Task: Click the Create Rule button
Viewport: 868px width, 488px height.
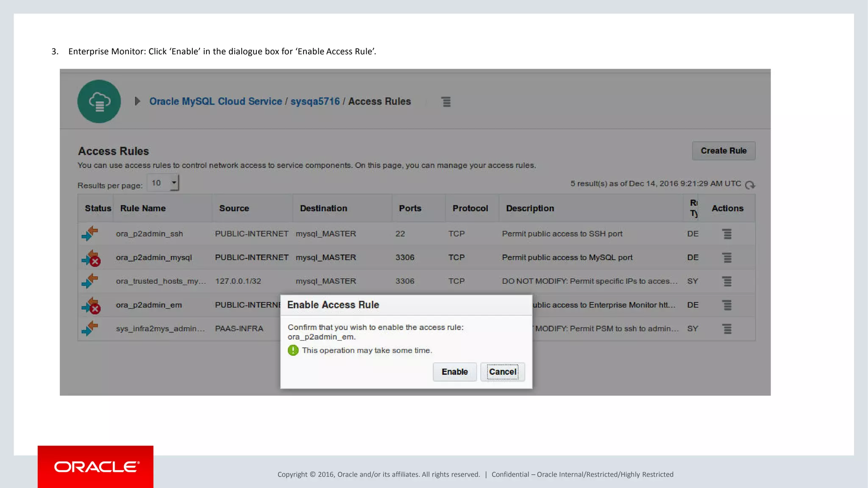Action: pos(723,151)
